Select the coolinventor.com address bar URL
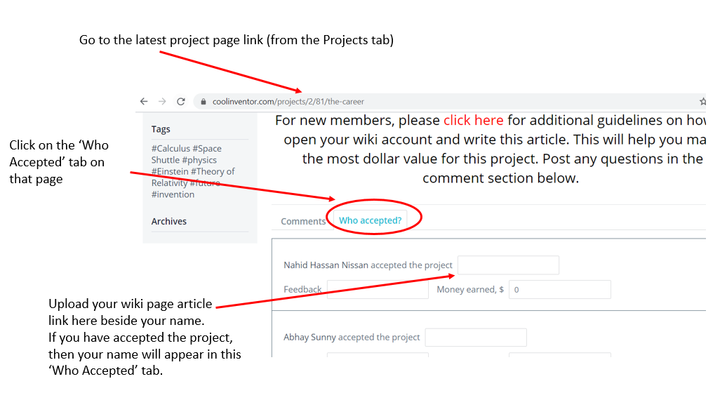The width and height of the screenshot is (720, 400). point(288,101)
